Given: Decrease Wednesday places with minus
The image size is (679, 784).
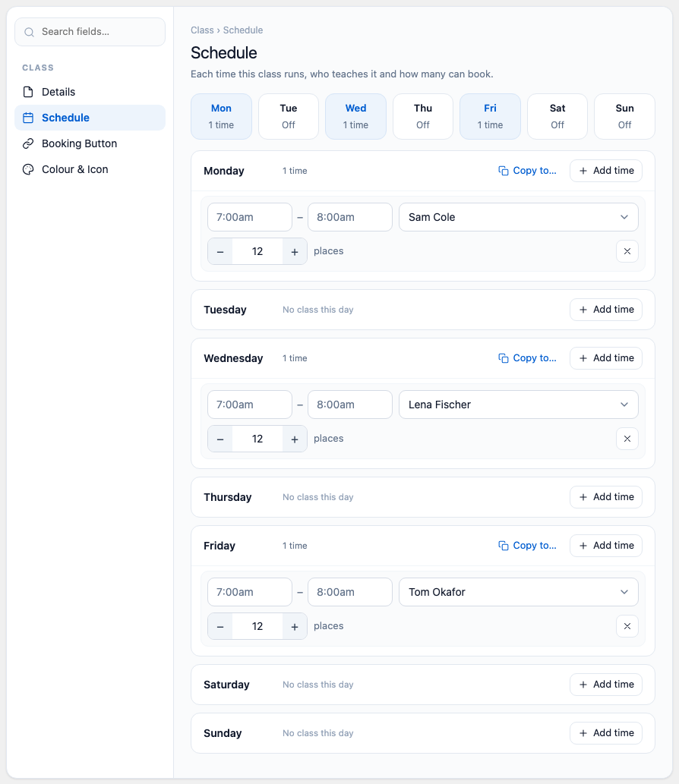Looking at the screenshot, I should [220, 439].
